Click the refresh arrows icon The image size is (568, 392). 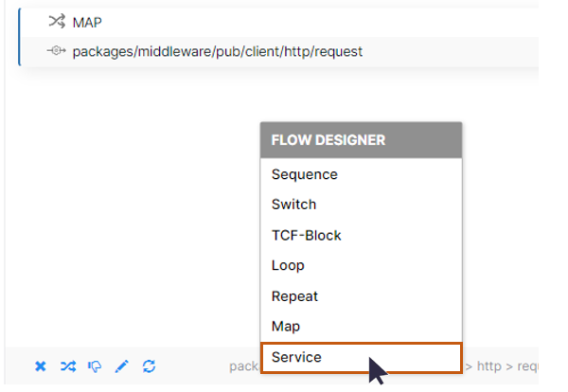pyautogui.click(x=149, y=366)
